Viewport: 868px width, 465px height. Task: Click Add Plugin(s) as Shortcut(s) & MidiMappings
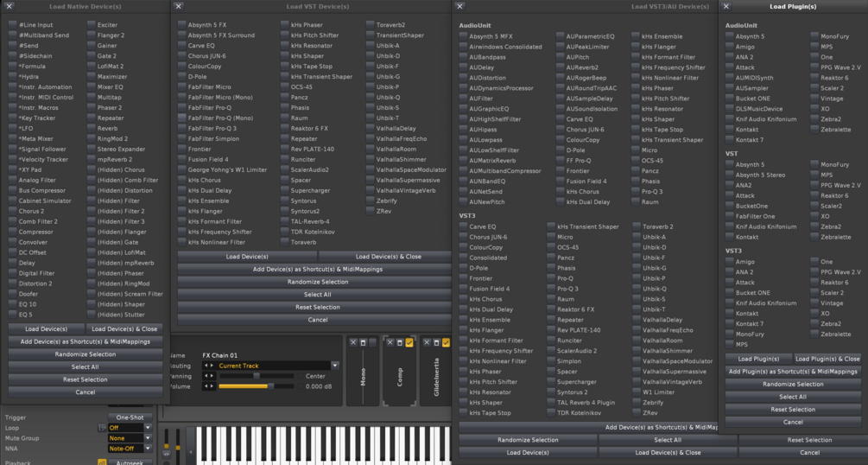pos(793,372)
